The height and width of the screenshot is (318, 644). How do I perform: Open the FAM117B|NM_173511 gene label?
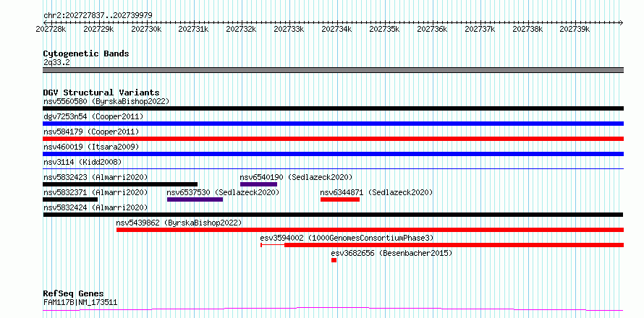(x=80, y=303)
